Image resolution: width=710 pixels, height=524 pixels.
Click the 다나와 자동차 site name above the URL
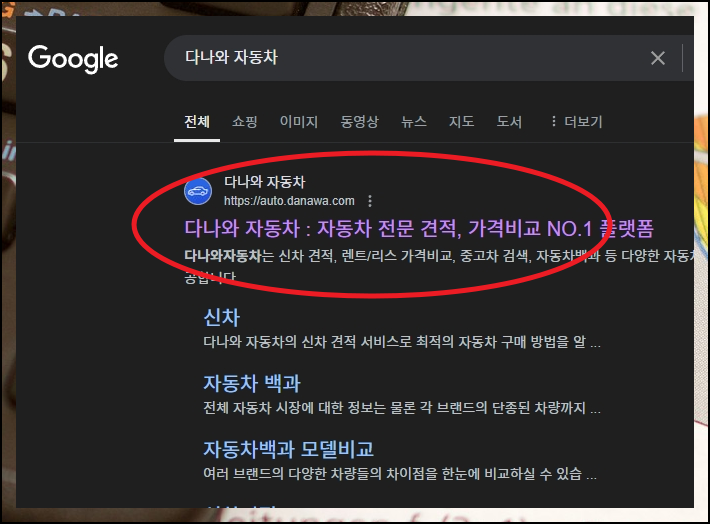(264, 182)
